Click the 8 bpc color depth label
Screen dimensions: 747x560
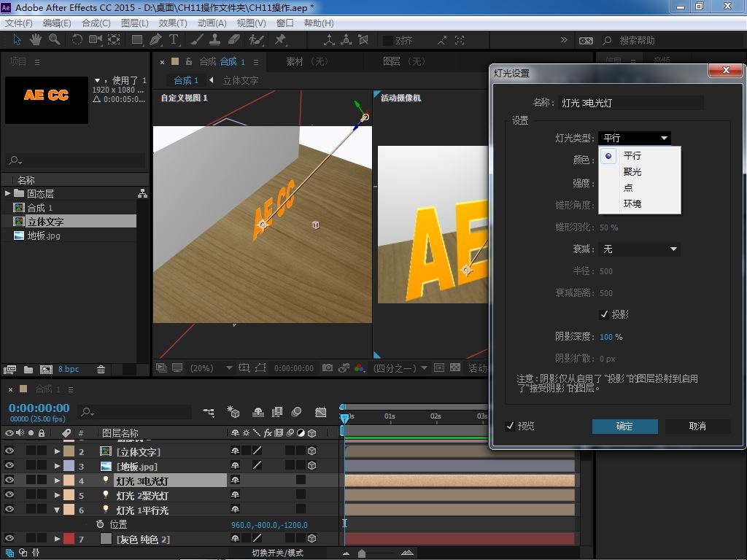[x=69, y=369]
